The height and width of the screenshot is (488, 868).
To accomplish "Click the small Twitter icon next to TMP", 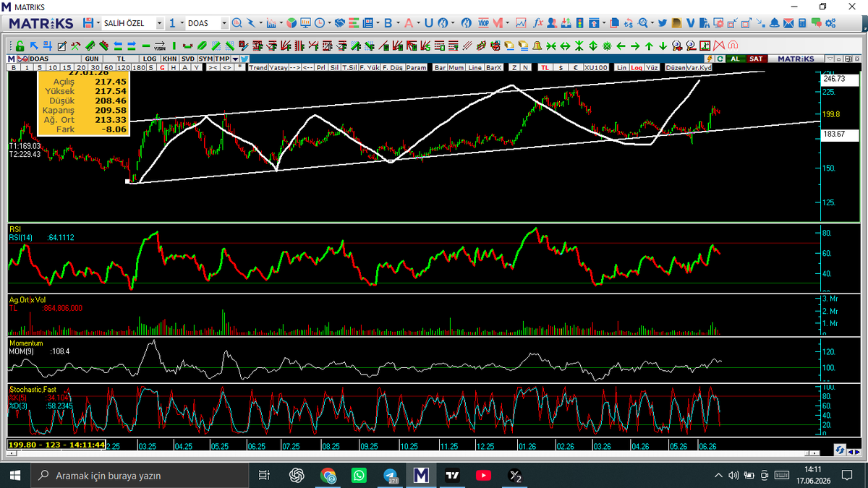I will point(244,59).
